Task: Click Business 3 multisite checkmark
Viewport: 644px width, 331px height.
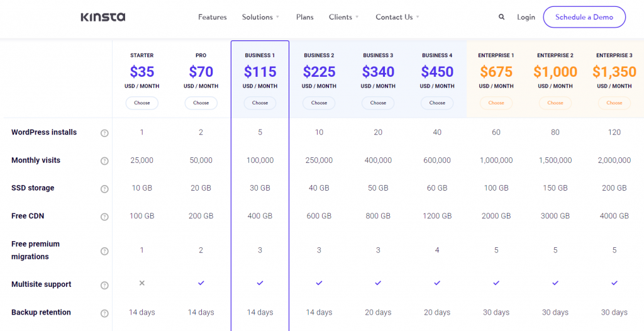Action: (378, 283)
